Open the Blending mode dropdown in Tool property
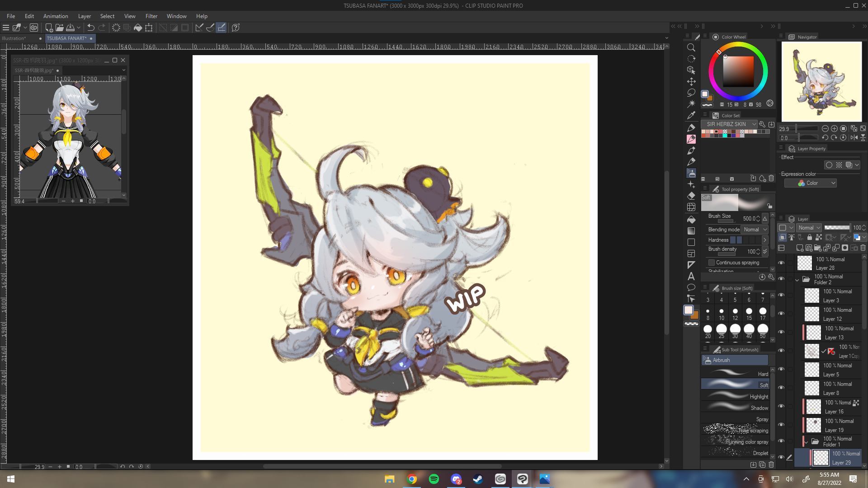This screenshot has height=488, width=868. pyautogui.click(x=755, y=230)
